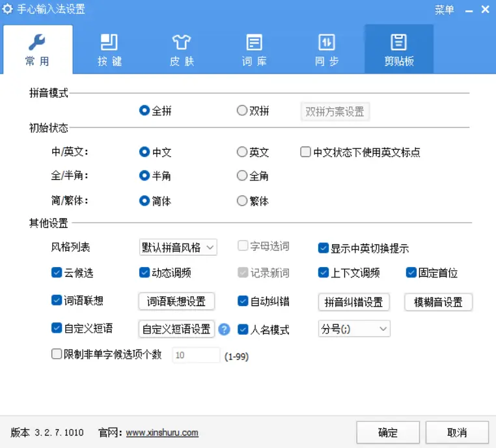Click the 取消 button
The image size is (496, 448).
pyautogui.click(x=457, y=432)
